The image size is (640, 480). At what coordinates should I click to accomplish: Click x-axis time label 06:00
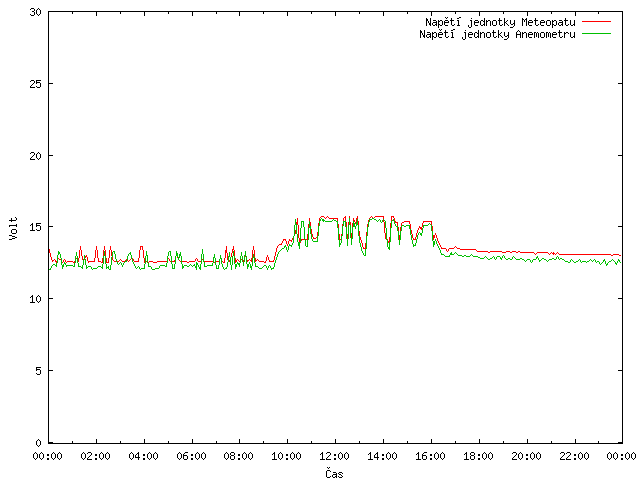191,456
